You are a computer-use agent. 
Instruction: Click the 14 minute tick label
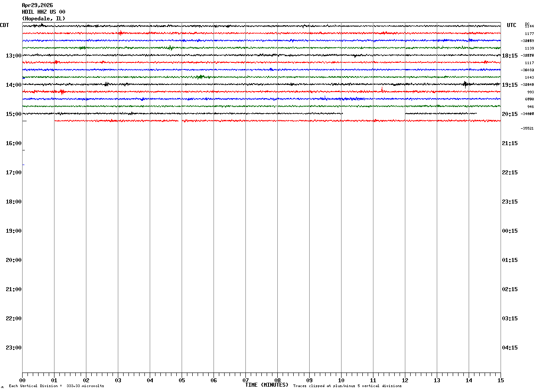(x=469, y=380)
